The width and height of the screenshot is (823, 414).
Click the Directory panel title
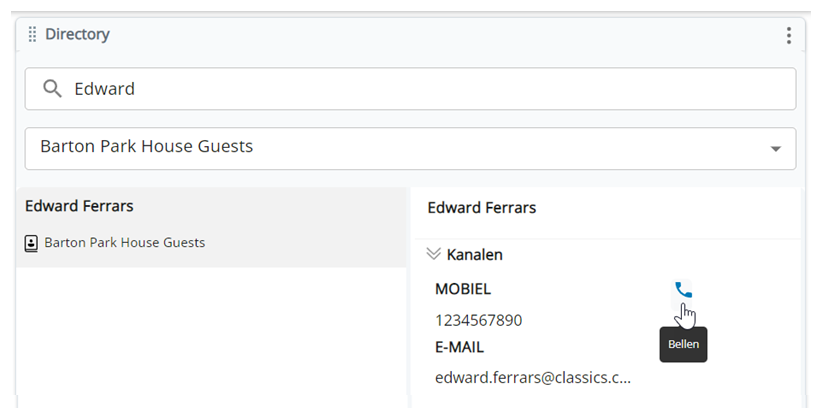point(77,34)
